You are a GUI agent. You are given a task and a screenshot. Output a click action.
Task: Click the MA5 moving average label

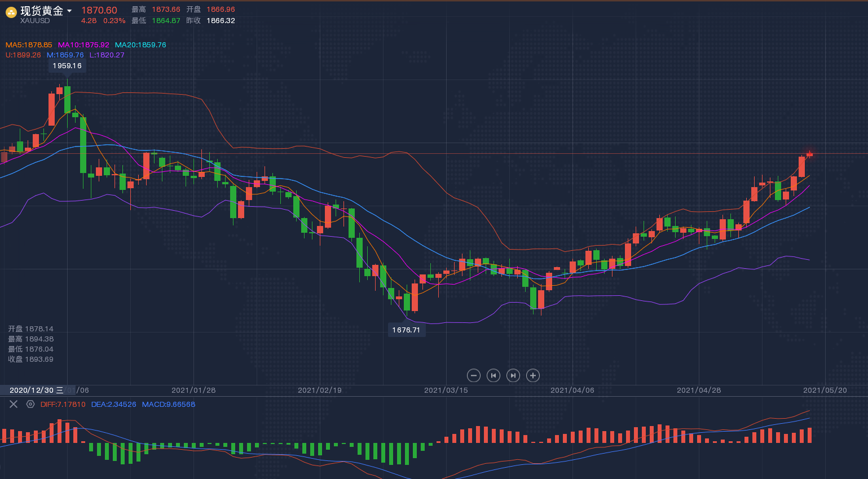point(29,45)
